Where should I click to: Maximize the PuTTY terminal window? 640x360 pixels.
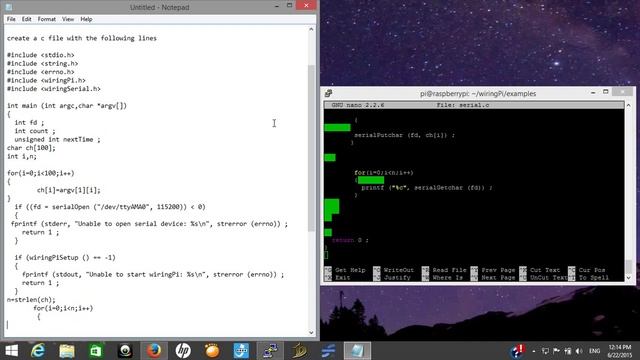(x=606, y=92)
